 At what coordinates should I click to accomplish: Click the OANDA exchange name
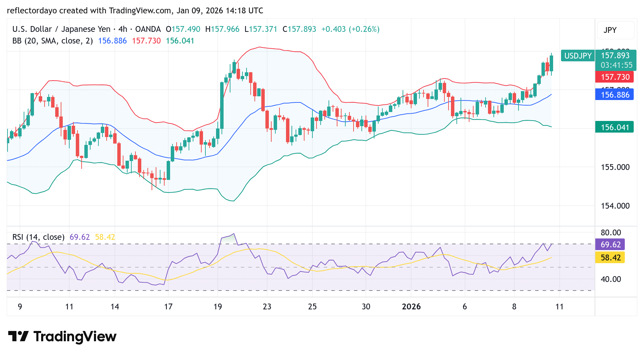pyautogui.click(x=148, y=29)
